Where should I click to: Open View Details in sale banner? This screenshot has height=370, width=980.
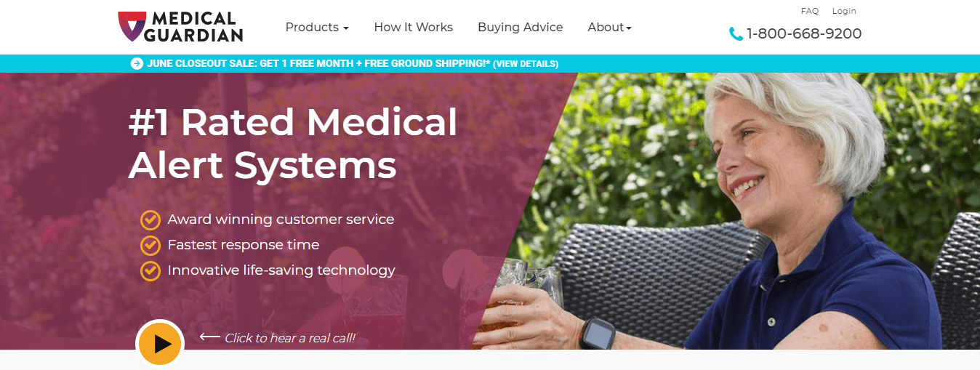(x=526, y=64)
